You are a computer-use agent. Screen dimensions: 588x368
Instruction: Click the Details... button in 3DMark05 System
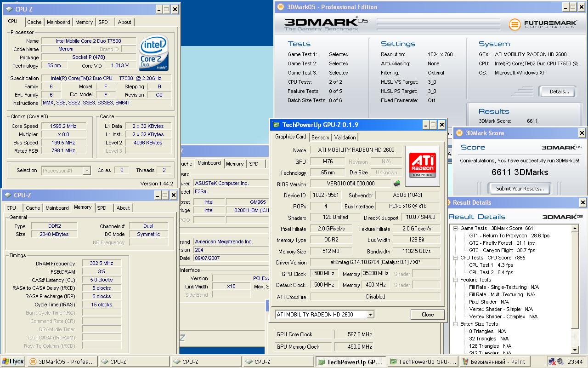point(559,91)
